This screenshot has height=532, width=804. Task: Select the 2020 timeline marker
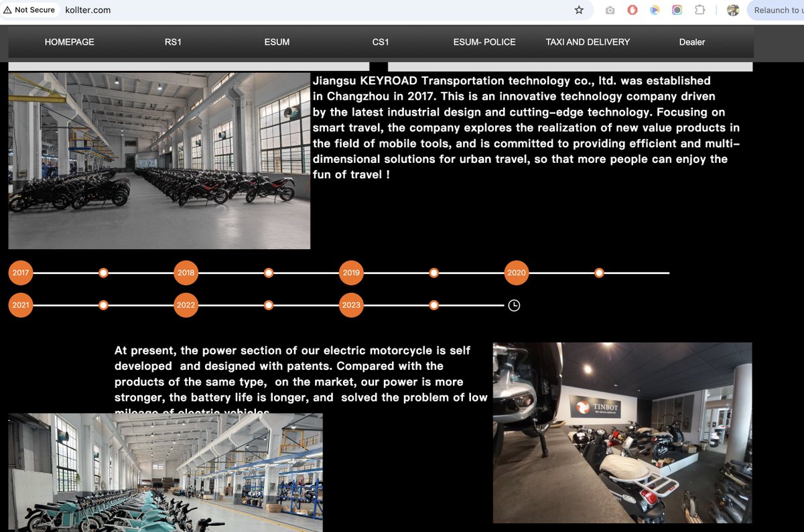[x=517, y=273]
